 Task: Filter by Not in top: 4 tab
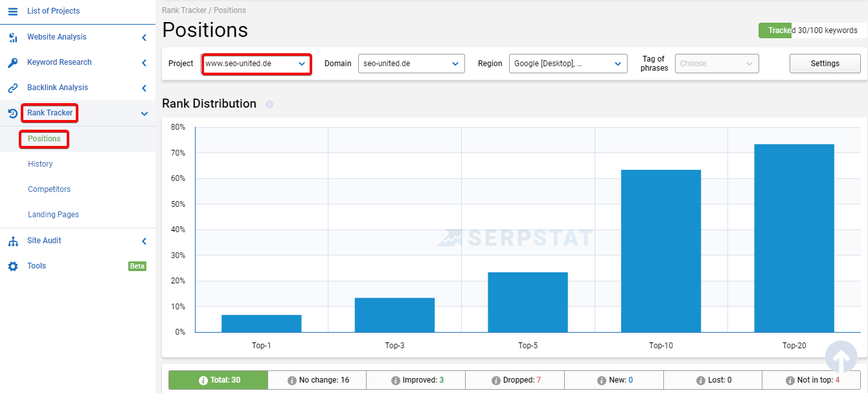coord(812,380)
